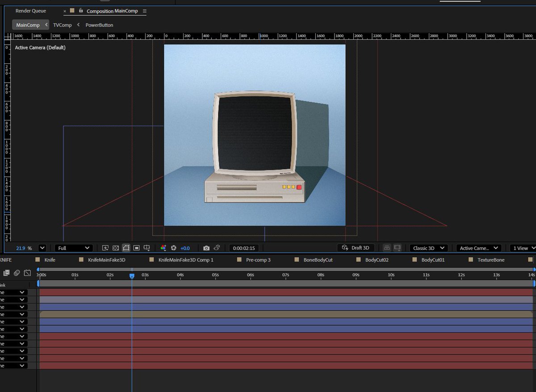Take a snapshot with the camera icon
Screen dimensions: 536x392
[x=206, y=248]
